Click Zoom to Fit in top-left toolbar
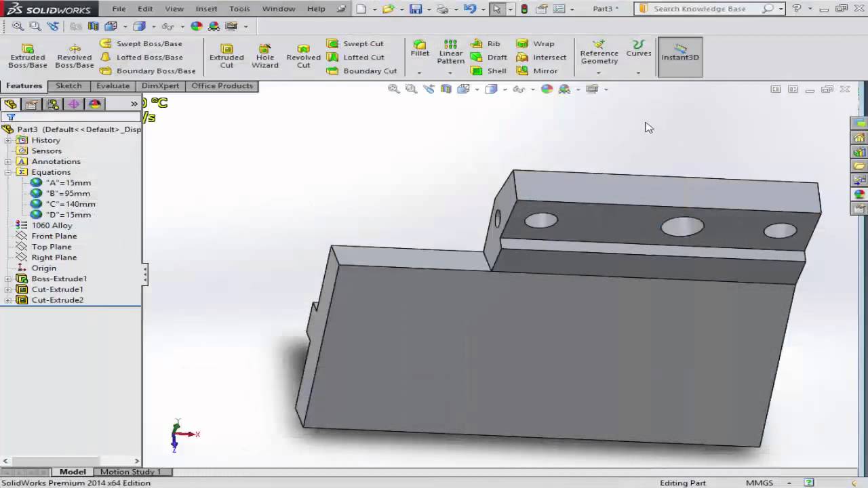The image size is (868, 488). (18, 26)
